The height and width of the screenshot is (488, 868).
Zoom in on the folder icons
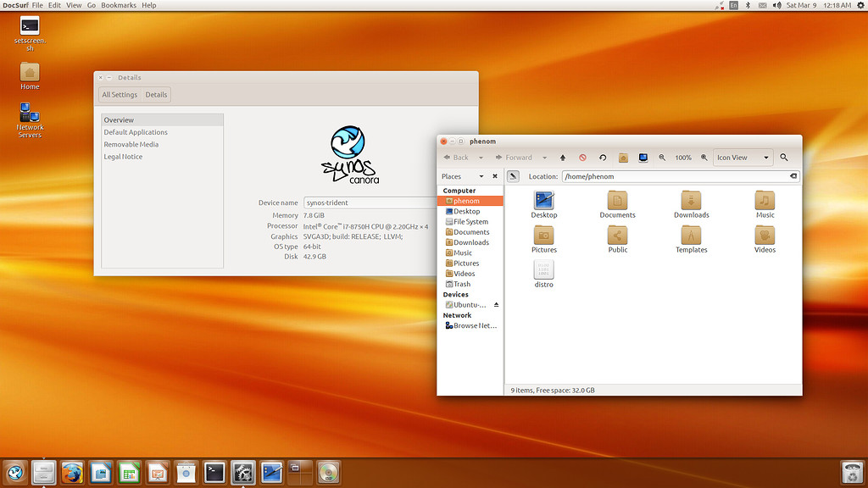click(x=704, y=158)
